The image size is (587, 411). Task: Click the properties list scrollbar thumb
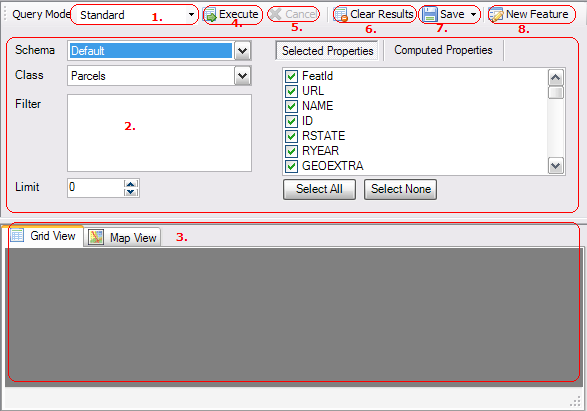tap(556, 92)
